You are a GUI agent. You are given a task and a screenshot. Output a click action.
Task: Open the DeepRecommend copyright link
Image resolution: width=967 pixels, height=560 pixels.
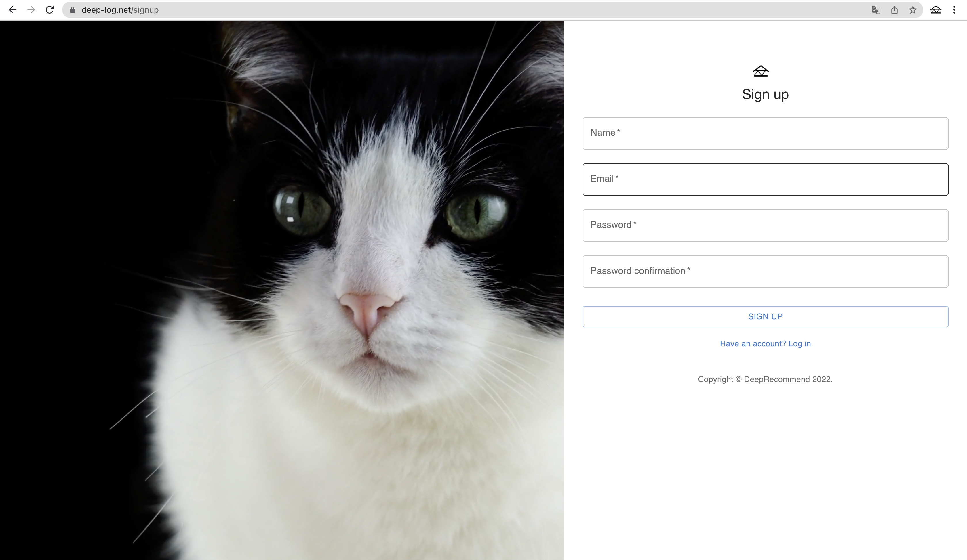click(777, 379)
